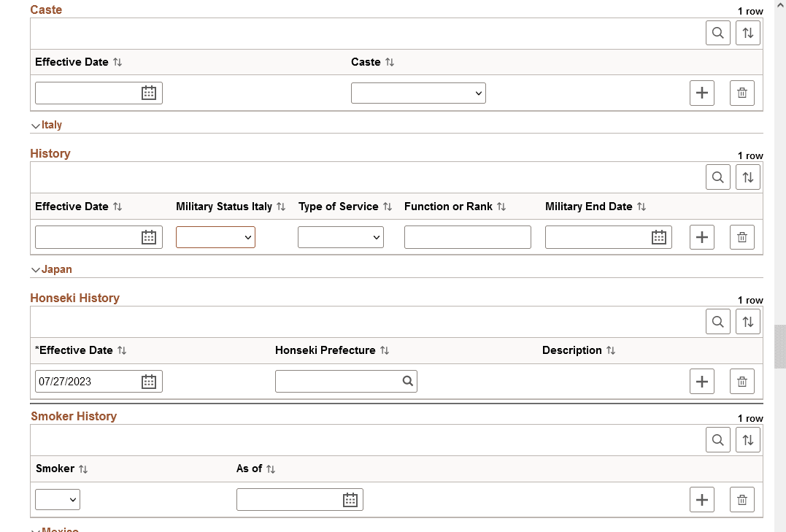The image size is (786, 532).
Task: Toggle sorting on the Honseki Prefecture column
Action: (x=383, y=350)
